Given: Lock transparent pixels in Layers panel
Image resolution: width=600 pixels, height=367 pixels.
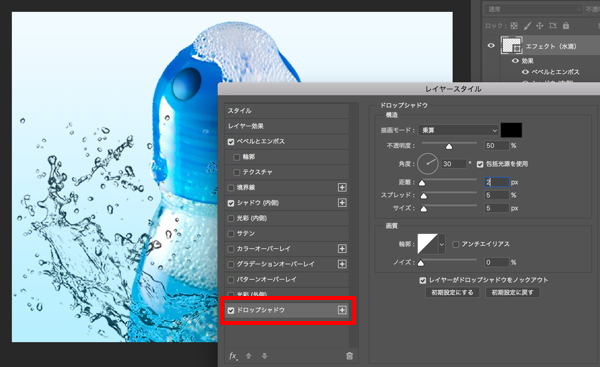Looking at the screenshot, I should (x=514, y=26).
